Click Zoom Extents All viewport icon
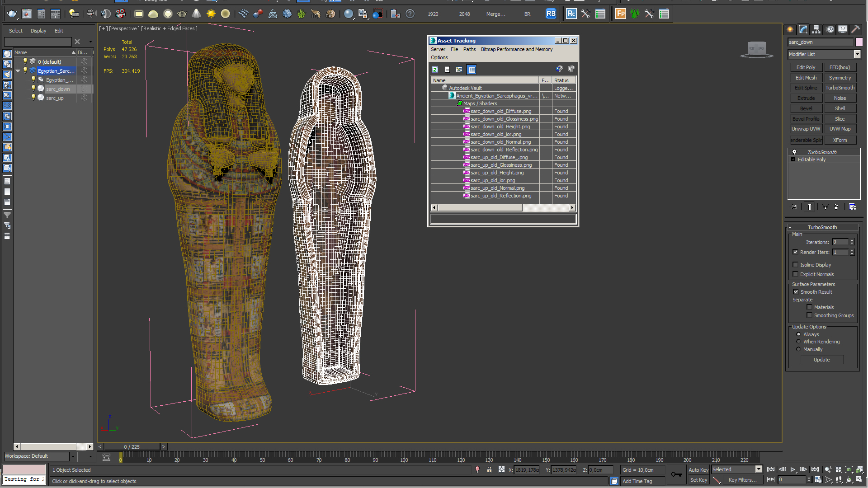The height and width of the screenshot is (488, 868). [859, 470]
